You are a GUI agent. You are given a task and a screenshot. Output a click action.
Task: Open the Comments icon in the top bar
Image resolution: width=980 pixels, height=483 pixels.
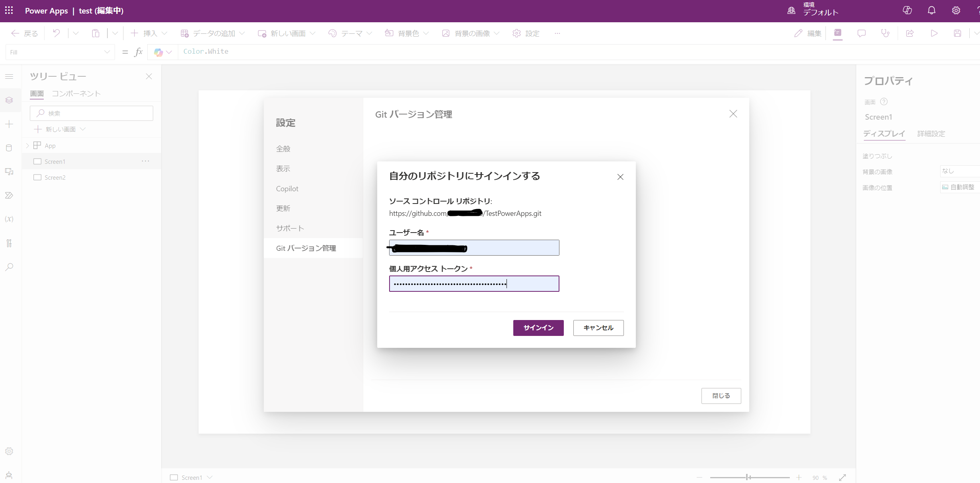tap(861, 33)
